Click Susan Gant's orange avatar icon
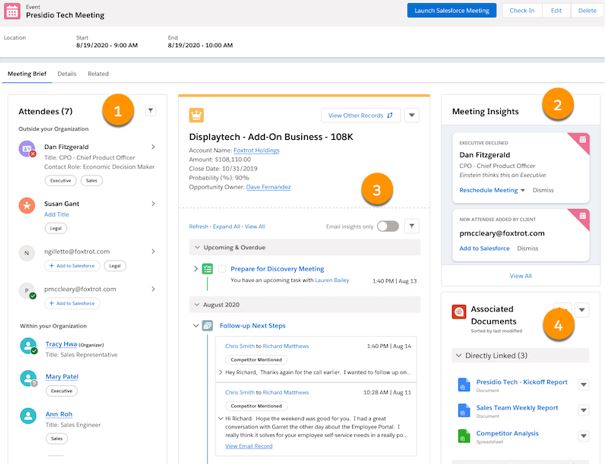The image size is (605, 464). 27,205
